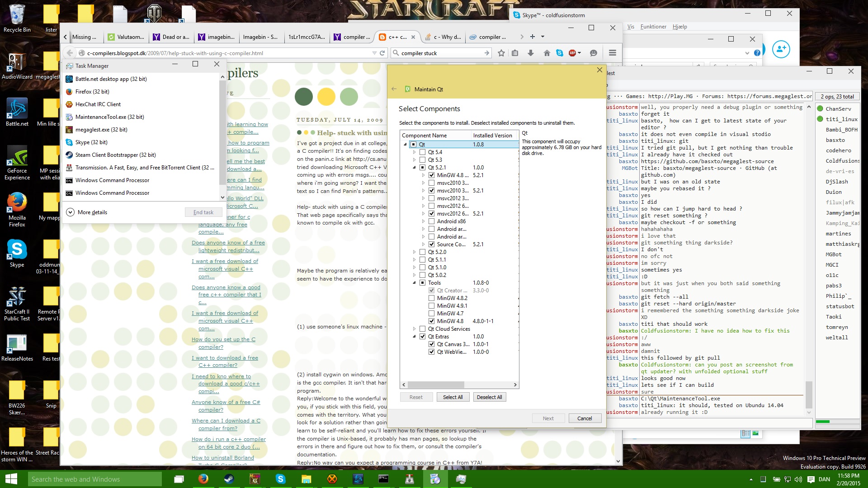The width and height of the screenshot is (868, 488).
Task: Switch to the 'Dead or a...' browser tab
Action: [171, 37]
